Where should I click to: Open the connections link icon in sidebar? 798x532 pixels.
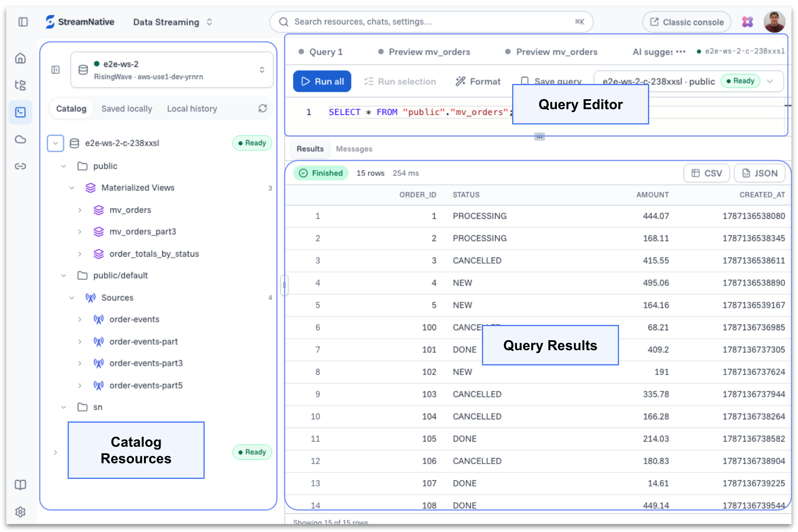click(x=20, y=166)
